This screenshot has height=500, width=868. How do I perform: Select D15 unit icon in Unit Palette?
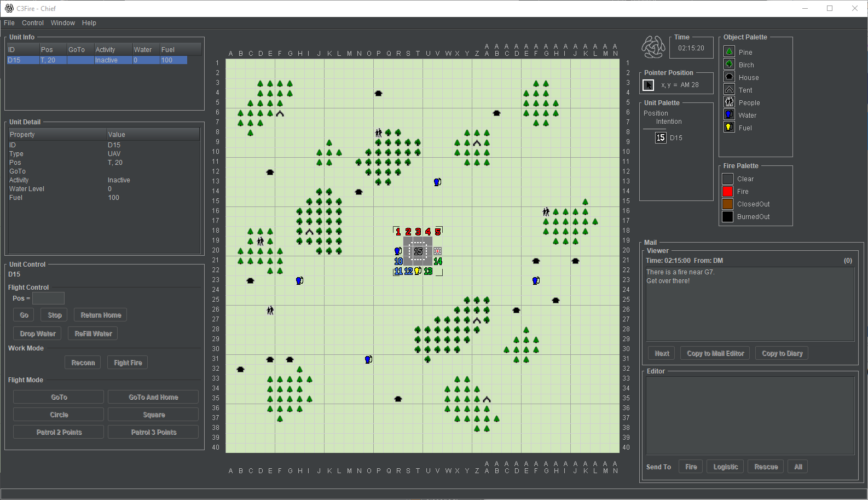661,137
